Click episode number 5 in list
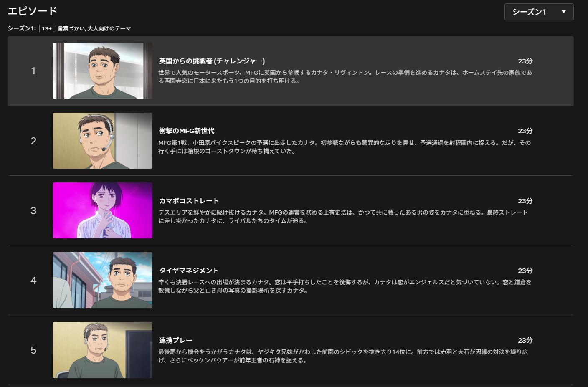 coord(33,350)
